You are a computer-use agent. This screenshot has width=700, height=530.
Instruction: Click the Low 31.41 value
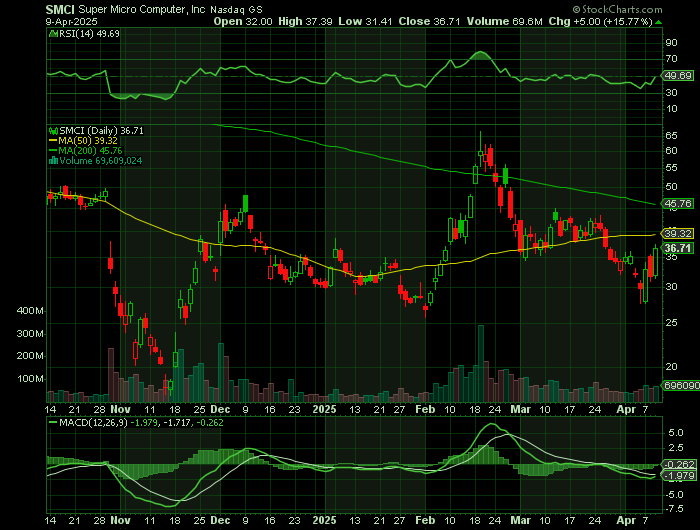[366, 21]
